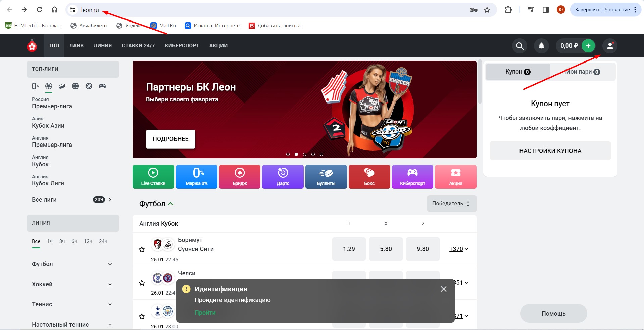The image size is (644, 330).
Task: Open the Live Ставки green tile
Action: (x=153, y=177)
